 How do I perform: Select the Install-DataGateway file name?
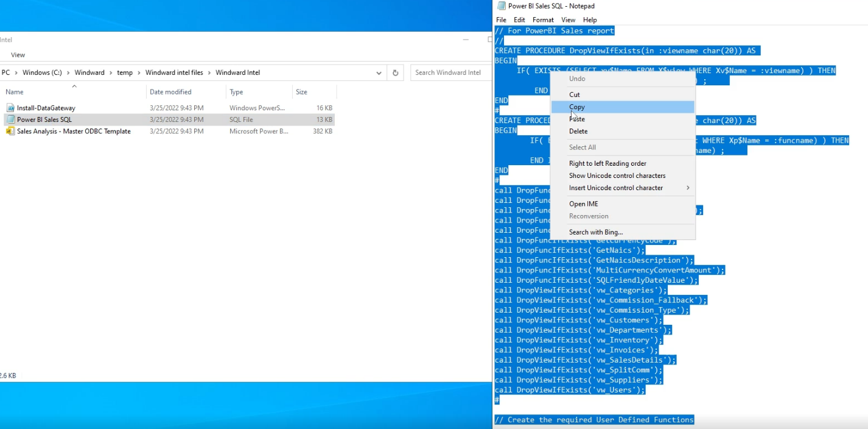(46, 108)
